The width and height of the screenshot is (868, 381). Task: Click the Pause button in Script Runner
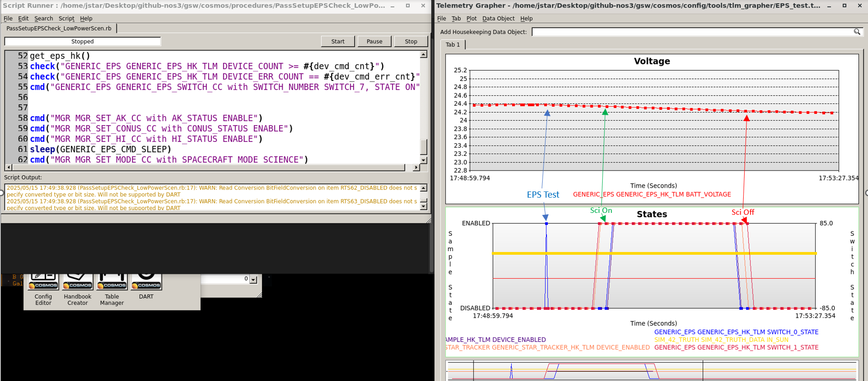[374, 41]
